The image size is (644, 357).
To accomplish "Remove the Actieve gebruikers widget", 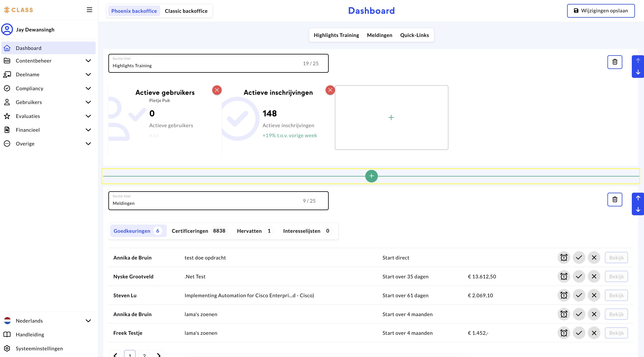I will [x=217, y=90].
